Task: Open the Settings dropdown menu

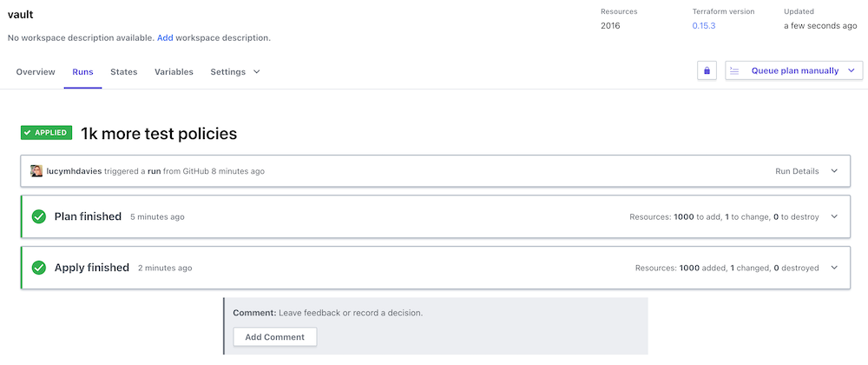Action: click(x=235, y=72)
